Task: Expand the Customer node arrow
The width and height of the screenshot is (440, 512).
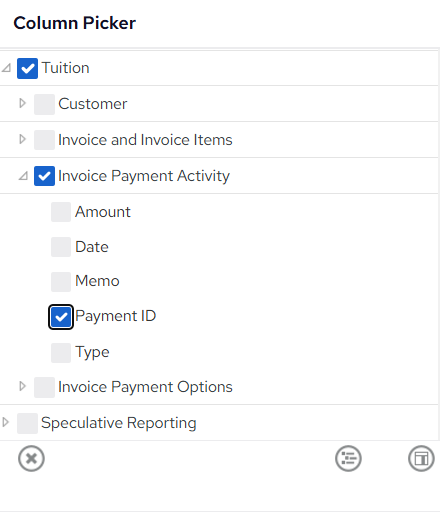Action: click(x=22, y=103)
